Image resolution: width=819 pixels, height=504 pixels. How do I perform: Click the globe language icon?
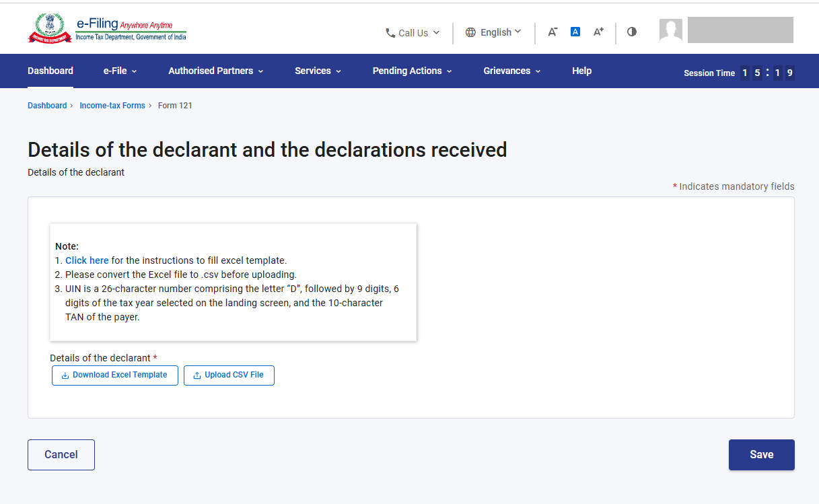coord(470,32)
